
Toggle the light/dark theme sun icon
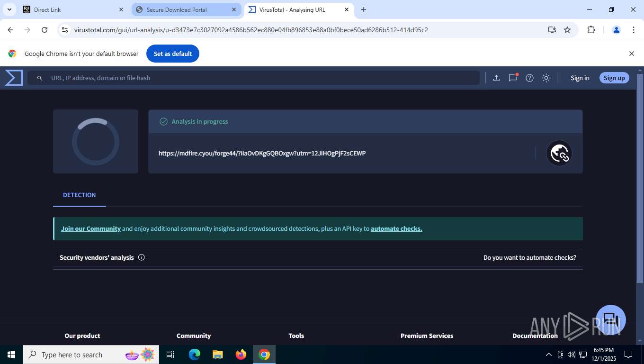click(546, 78)
